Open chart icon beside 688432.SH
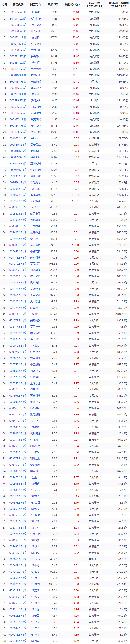The width and height of the screenshot is (130, 644). click(x=25, y=37)
